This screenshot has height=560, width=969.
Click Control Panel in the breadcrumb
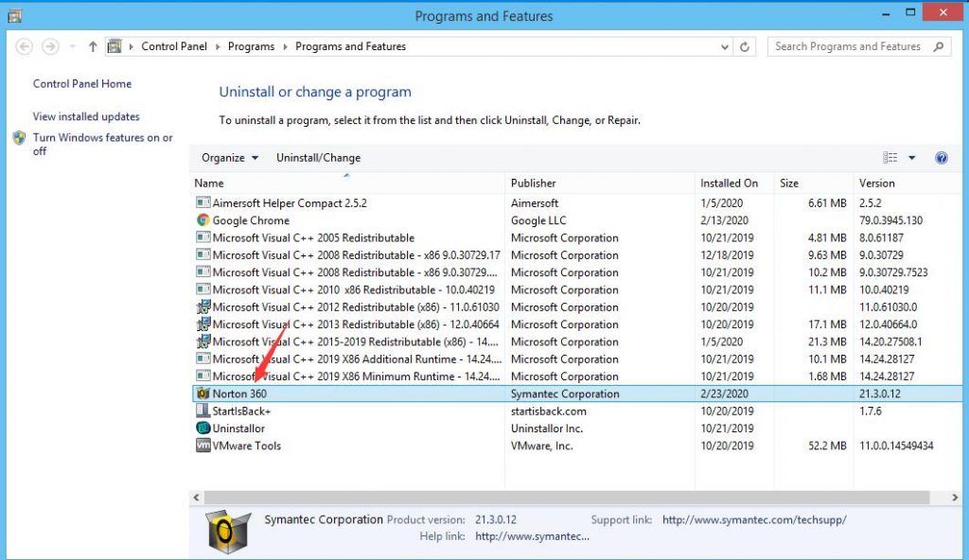[x=174, y=46]
